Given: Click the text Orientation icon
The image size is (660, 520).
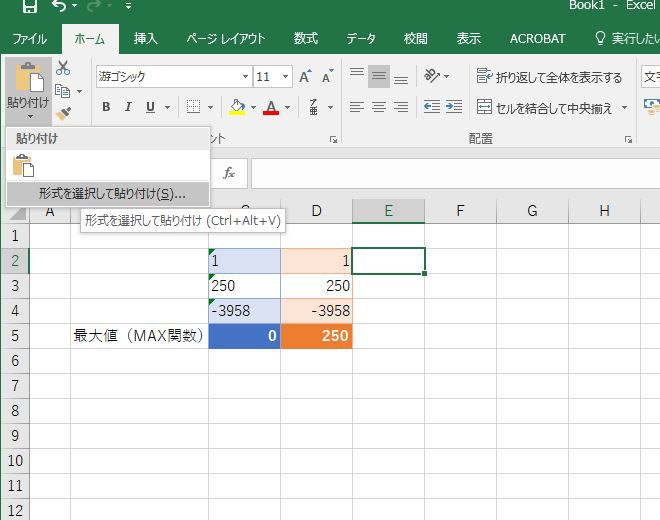Looking at the screenshot, I should click(x=431, y=76).
